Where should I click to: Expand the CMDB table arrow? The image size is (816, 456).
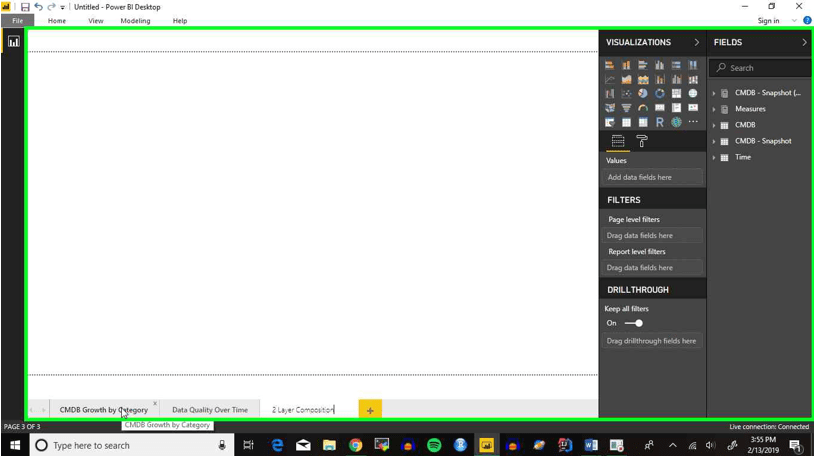[x=713, y=125]
